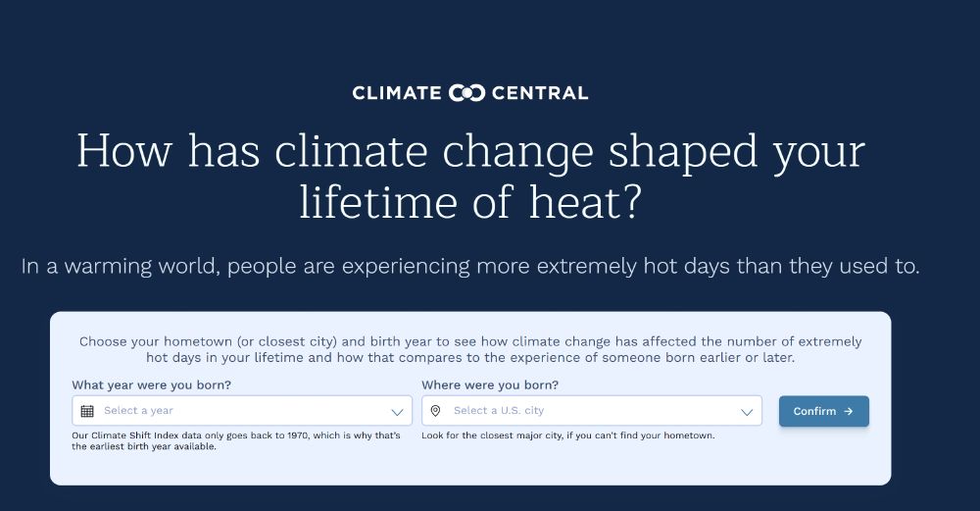Click the calendar icon in year field
This screenshot has width=980, height=511.
coord(87,411)
